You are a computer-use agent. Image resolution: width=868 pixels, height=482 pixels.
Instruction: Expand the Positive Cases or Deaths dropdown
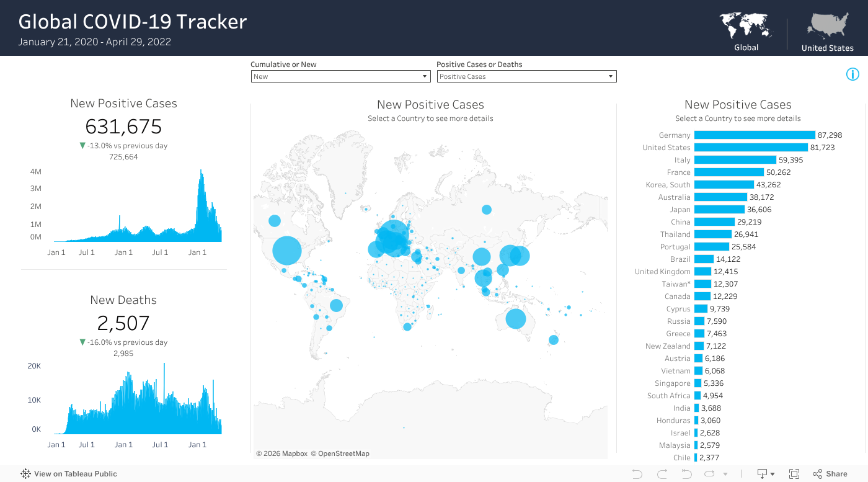point(526,76)
